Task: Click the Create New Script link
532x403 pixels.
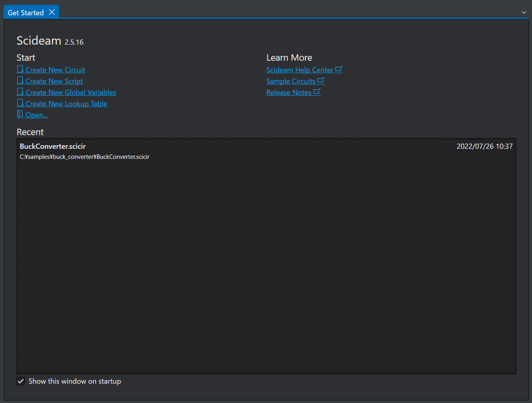Action: [x=54, y=81]
